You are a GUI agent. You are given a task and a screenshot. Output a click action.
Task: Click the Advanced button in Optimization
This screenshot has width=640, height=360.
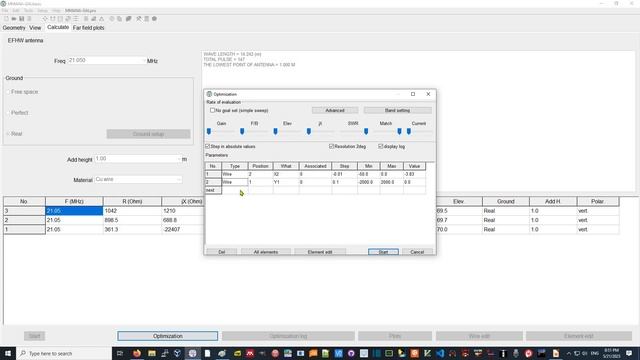335,110
